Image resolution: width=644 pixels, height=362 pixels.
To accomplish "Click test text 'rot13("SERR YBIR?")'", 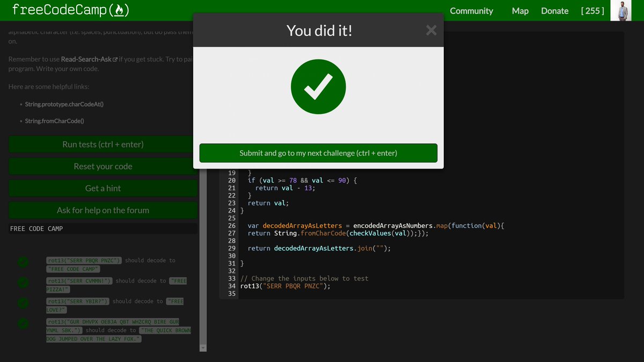I will [78, 301].
